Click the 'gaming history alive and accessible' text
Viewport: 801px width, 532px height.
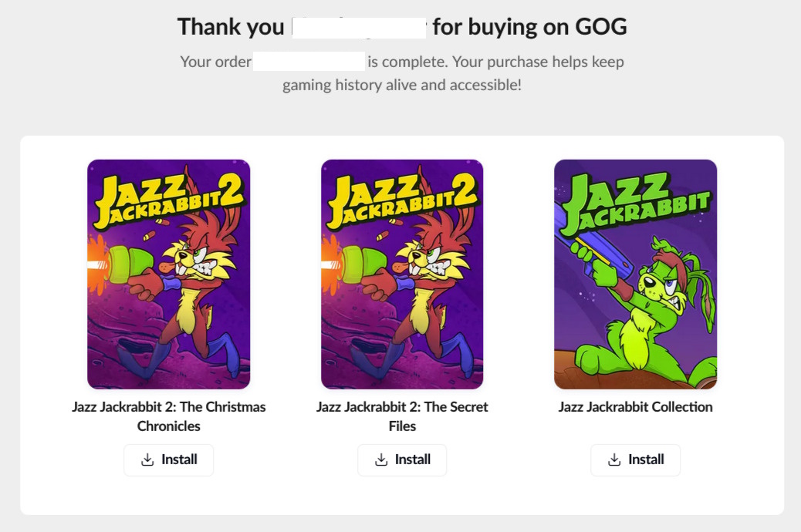pos(402,85)
